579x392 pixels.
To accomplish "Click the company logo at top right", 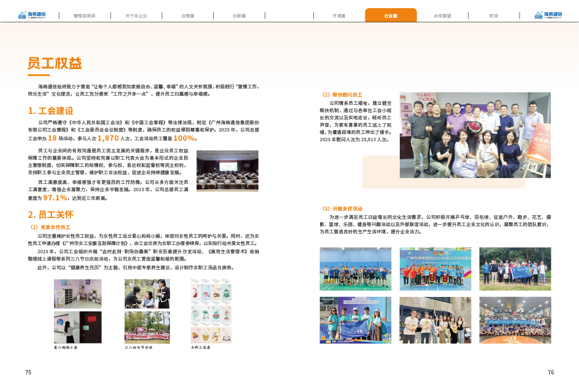I will coord(547,15).
